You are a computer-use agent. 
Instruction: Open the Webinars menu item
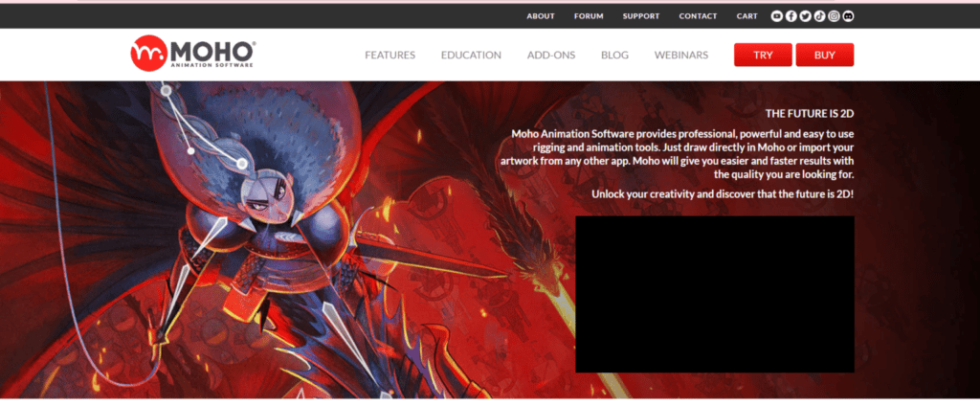pyautogui.click(x=681, y=56)
